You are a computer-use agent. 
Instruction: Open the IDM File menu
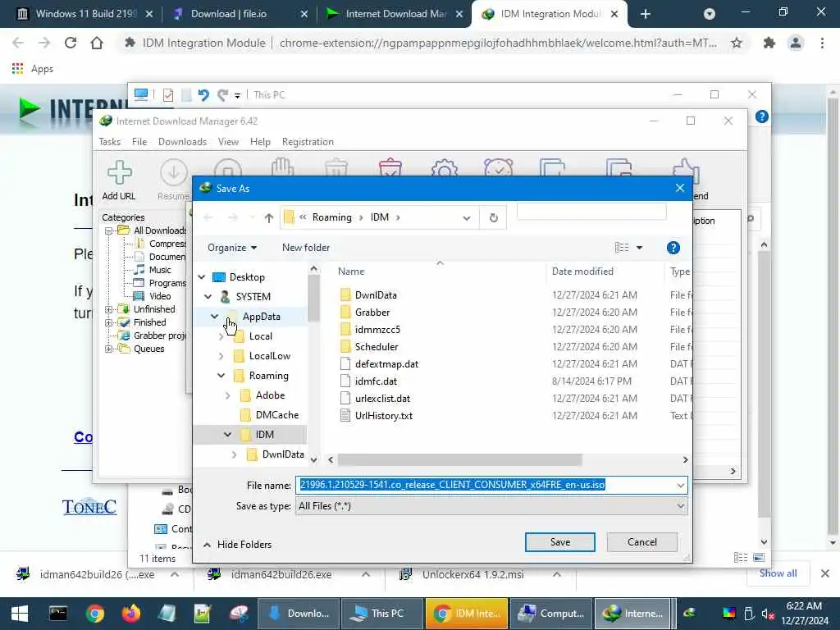[139, 142]
